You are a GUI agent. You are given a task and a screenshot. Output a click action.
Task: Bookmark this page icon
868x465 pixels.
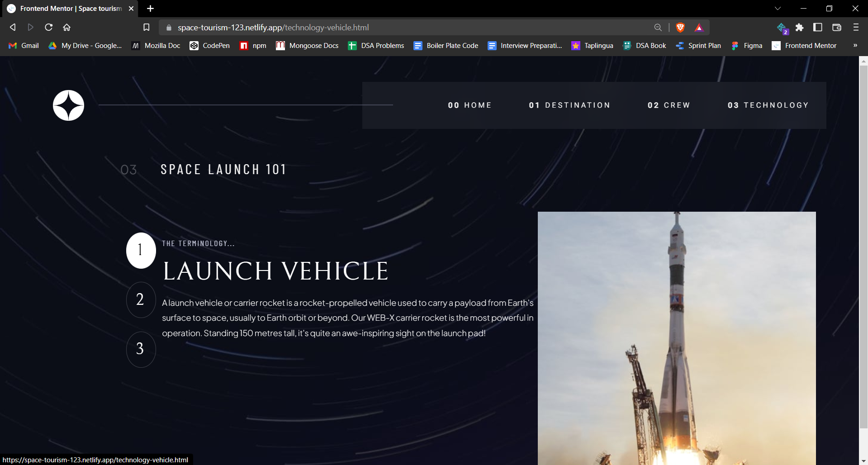click(x=146, y=28)
